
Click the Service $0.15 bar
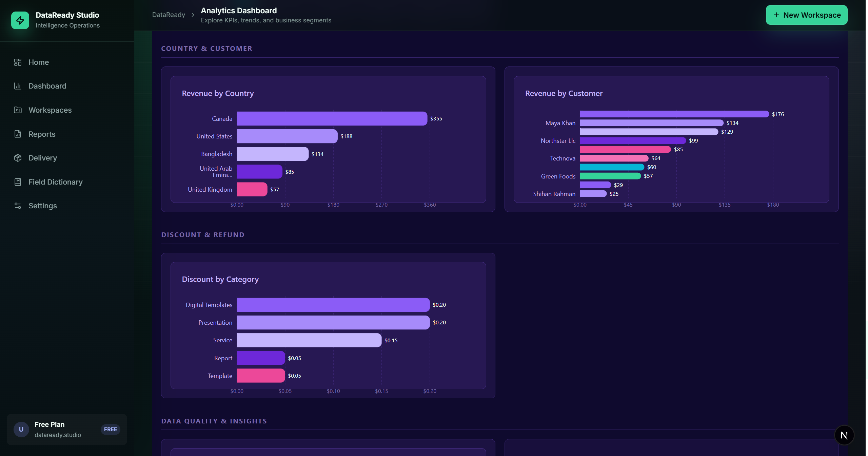pyautogui.click(x=309, y=340)
